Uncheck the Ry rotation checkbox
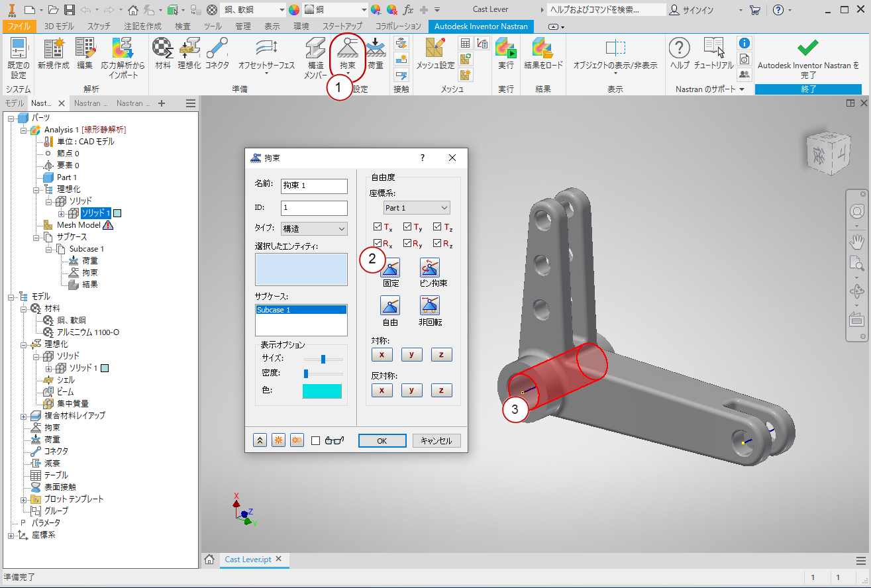The image size is (871, 588). 408,244
